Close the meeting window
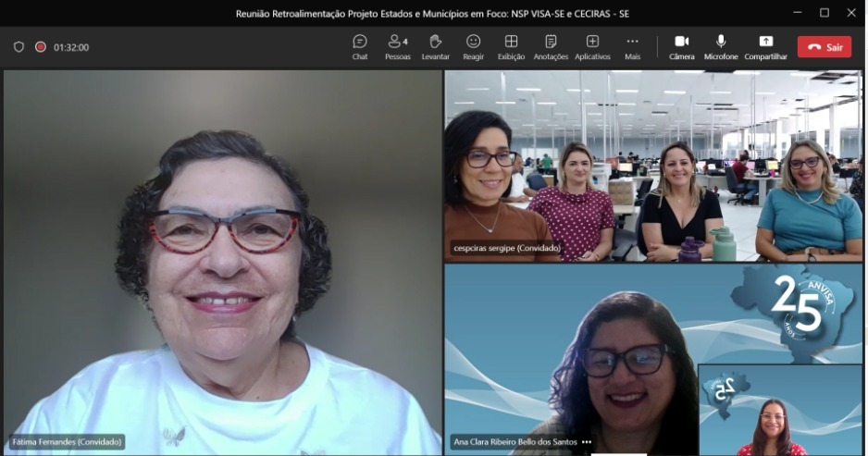 coord(851,13)
